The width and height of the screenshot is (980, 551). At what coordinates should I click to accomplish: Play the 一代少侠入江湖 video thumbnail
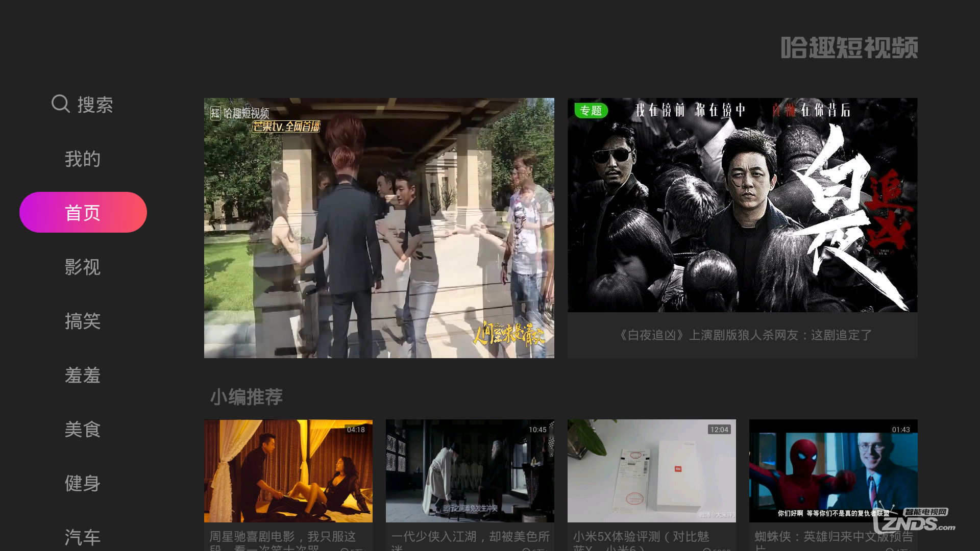pos(470,471)
